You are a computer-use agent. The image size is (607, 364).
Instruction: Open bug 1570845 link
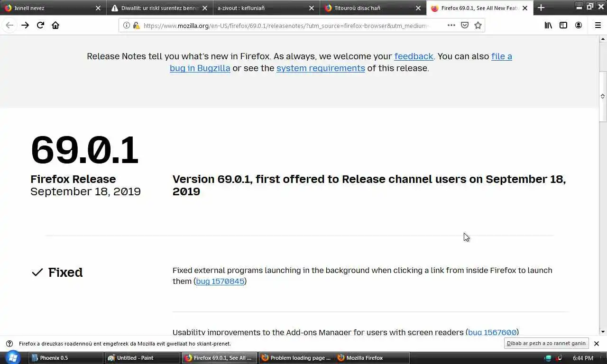(220, 282)
